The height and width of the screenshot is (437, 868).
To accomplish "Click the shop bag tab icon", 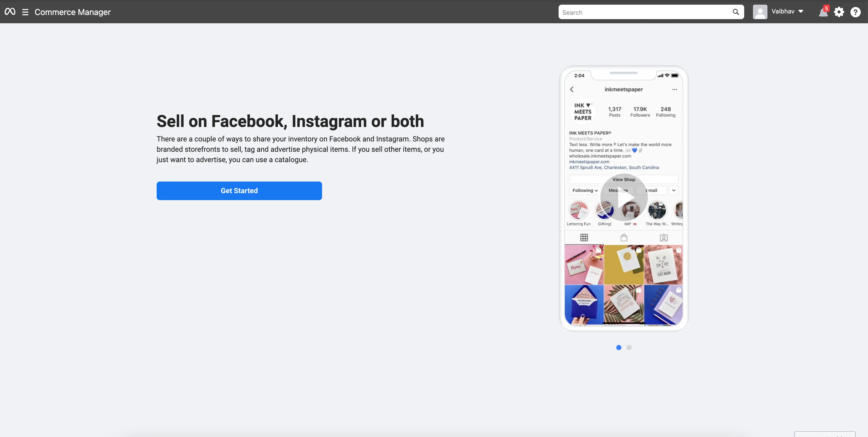I will tap(624, 238).
